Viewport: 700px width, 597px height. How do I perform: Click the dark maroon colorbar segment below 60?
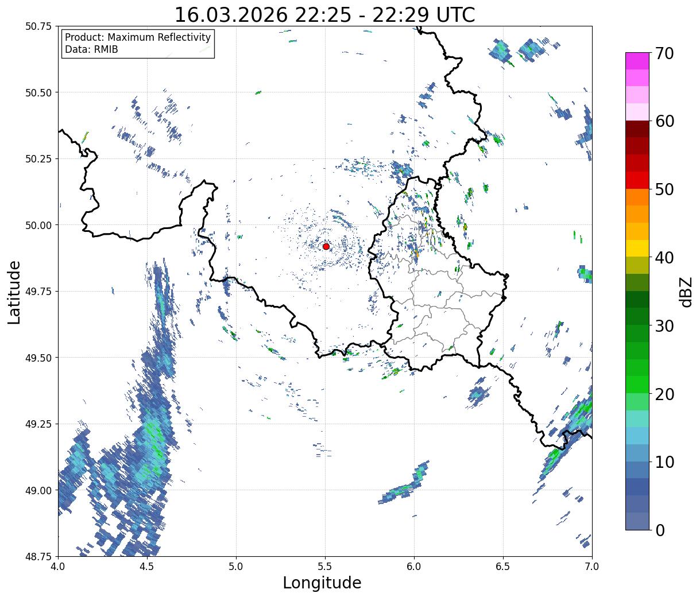[x=637, y=129]
